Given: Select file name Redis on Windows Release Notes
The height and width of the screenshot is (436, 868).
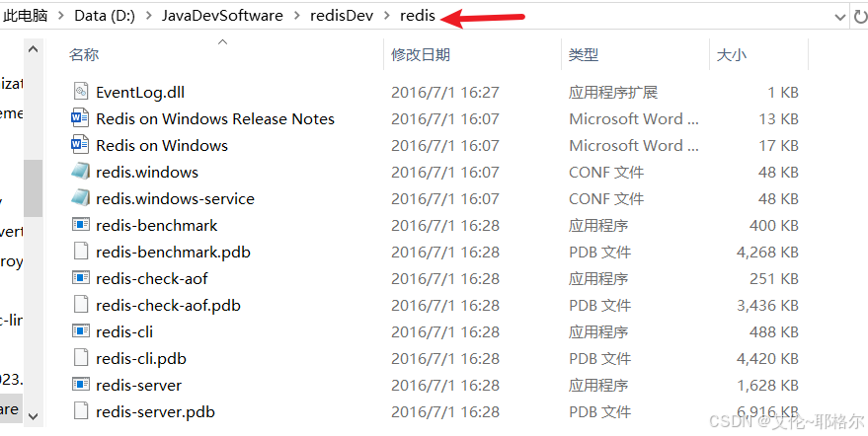Looking at the screenshot, I should (x=215, y=119).
